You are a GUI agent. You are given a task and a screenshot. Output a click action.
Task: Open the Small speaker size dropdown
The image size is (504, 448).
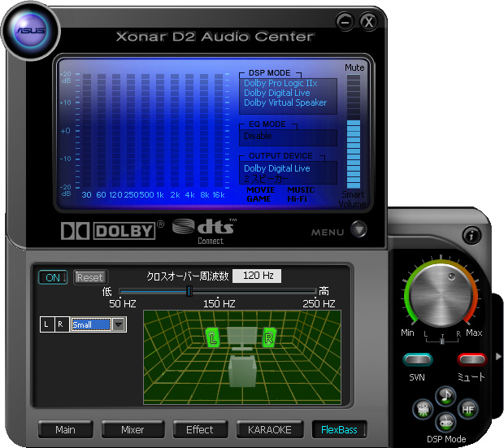tap(119, 324)
